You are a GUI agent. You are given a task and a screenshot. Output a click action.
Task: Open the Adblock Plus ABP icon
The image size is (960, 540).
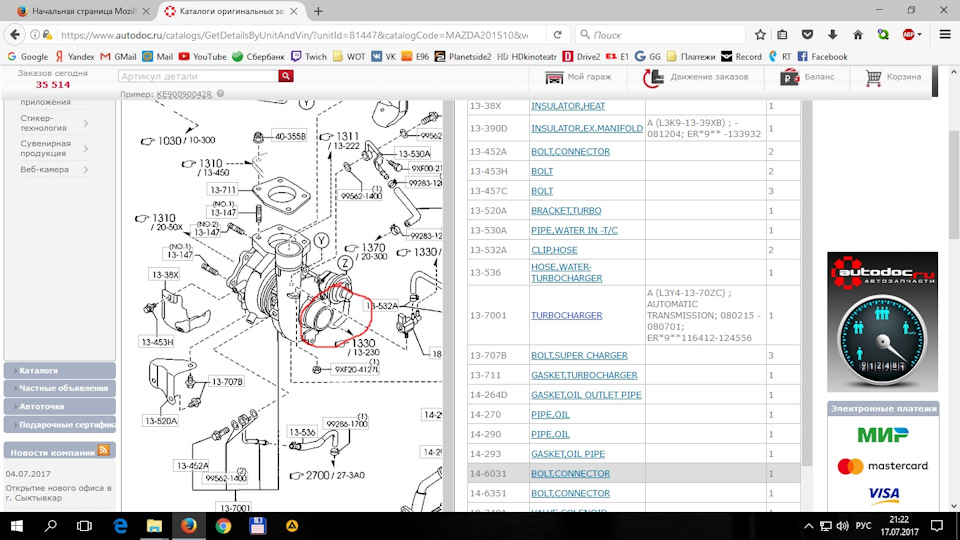click(x=909, y=35)
